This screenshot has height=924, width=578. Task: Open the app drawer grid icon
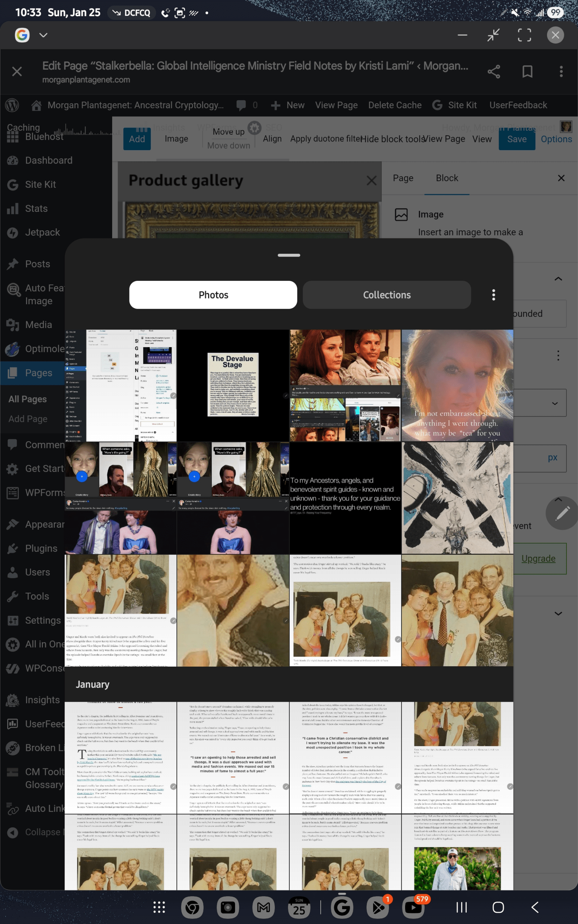click(x=159, y=907)
